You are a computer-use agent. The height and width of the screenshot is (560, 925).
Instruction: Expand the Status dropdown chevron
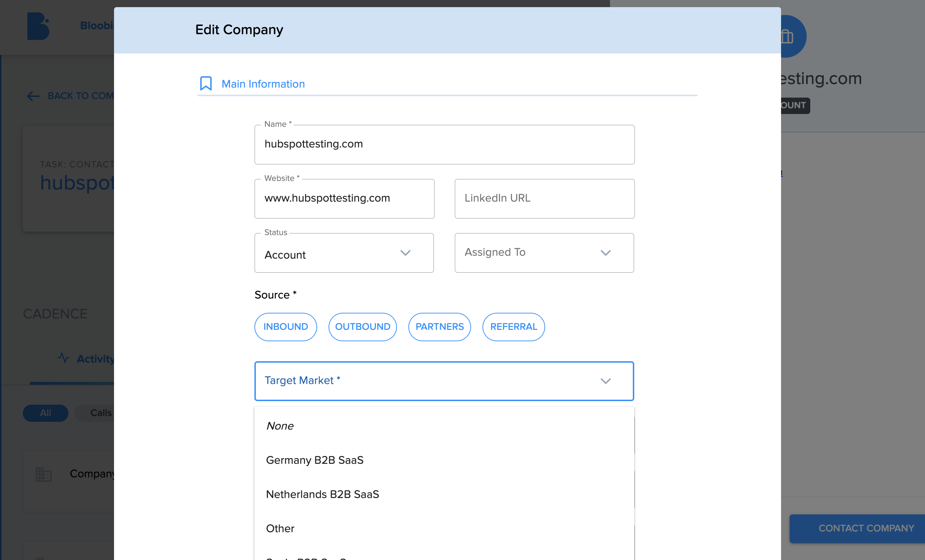coord(405,253)
